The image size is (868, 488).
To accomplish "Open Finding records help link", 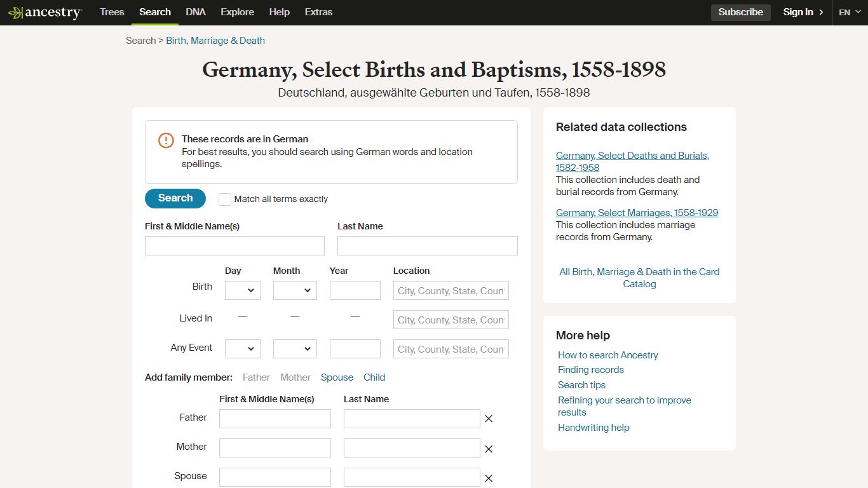I will 591,370.
